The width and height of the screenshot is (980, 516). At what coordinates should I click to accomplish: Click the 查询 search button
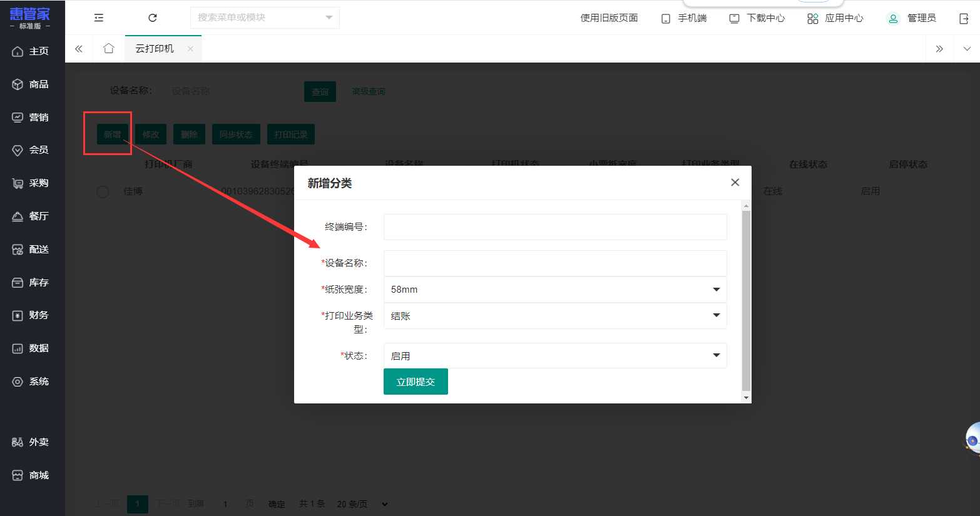pyautogui.click(x=320, y=92)
